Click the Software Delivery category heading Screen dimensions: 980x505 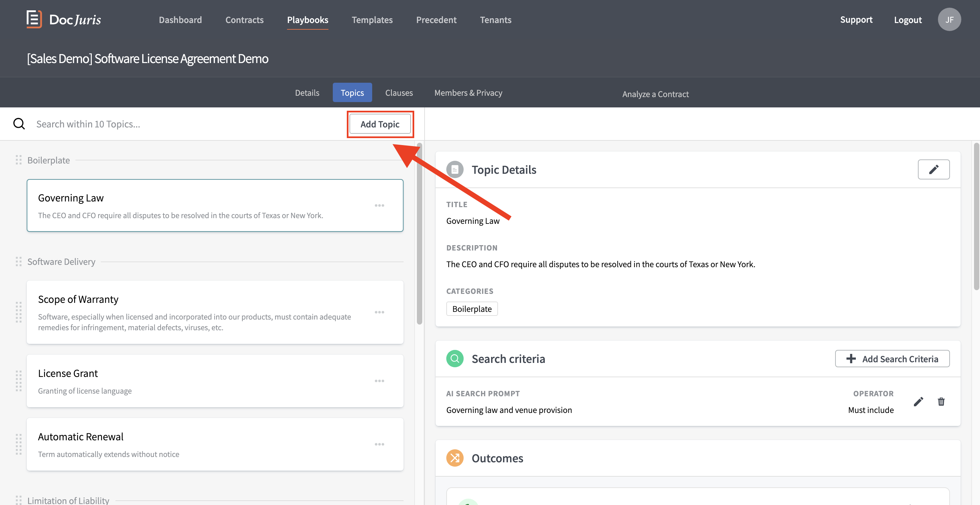[61, 262]
